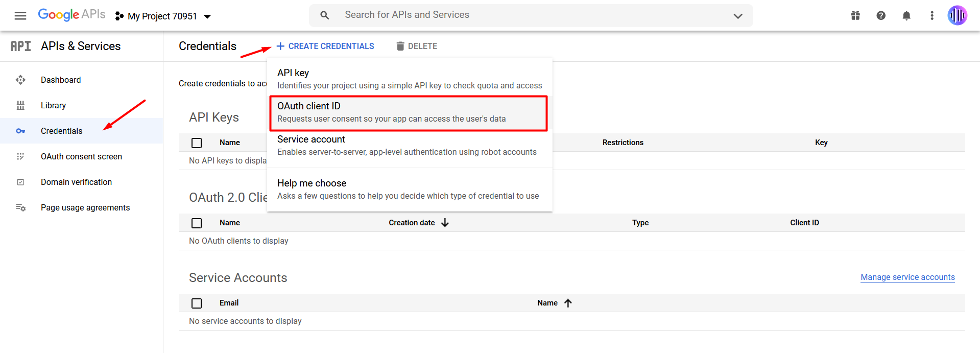Click the 'No service accounts to display' text

(x=245, y=321)
